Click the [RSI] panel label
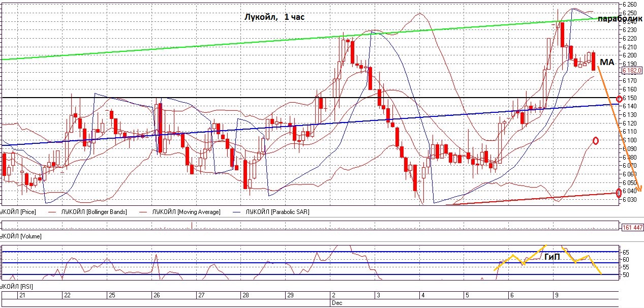This screenshot has width=644, height=308. 15,288
